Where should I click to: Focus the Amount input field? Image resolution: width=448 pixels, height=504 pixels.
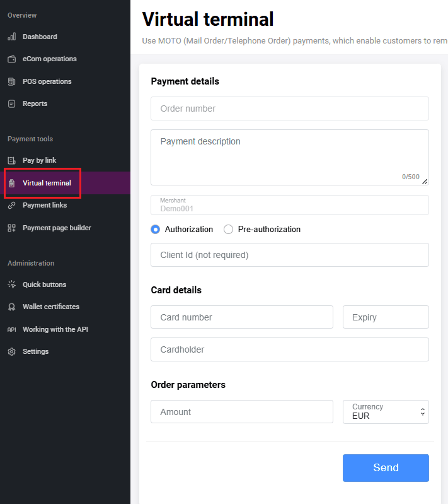242,412
